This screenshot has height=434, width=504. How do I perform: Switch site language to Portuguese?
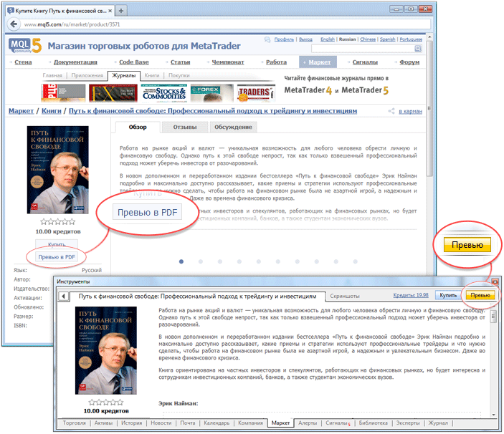pos(411,39)
